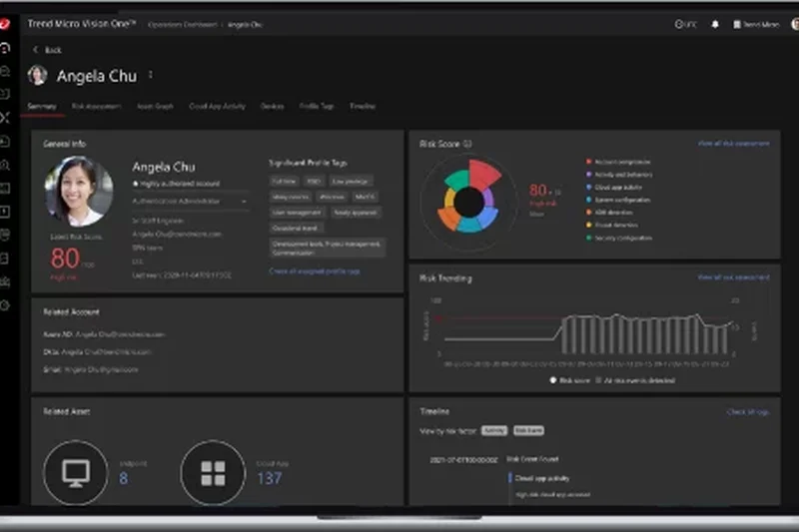Select the Full time profile tag
This screenshot has height=532, width=799.
[284, 182]
